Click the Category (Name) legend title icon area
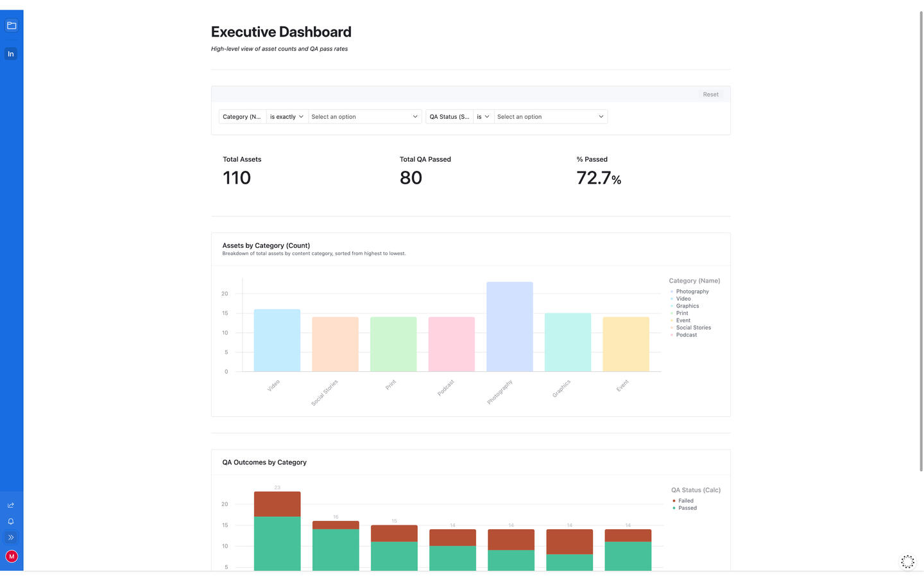 click(x=694, y=281)
